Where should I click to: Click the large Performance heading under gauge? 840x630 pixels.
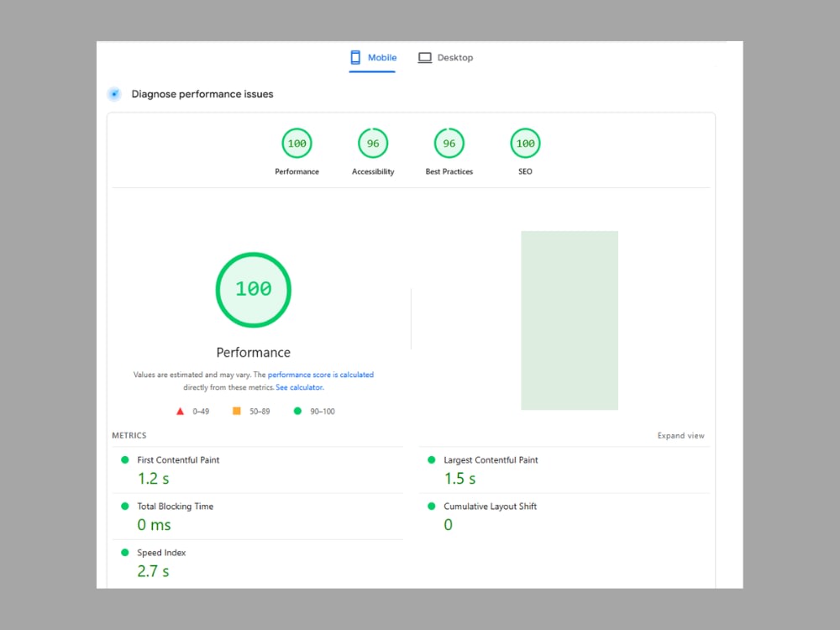tap(254, 353)
